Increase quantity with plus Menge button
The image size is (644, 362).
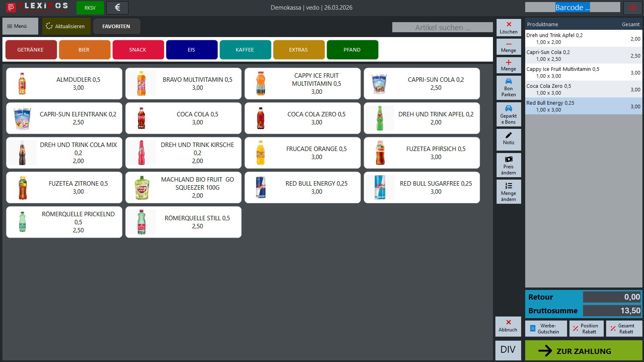pos(508,65)
